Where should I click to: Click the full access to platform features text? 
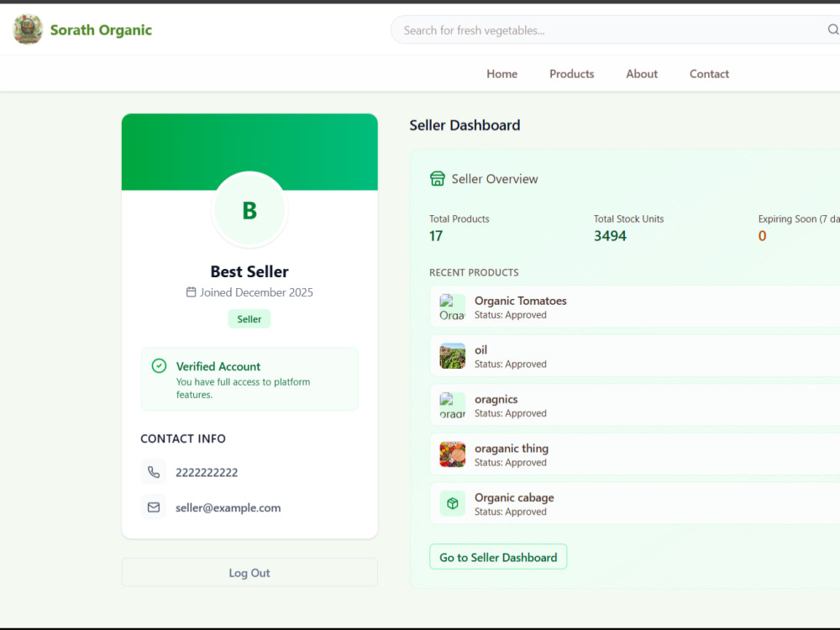coord(244,388)
